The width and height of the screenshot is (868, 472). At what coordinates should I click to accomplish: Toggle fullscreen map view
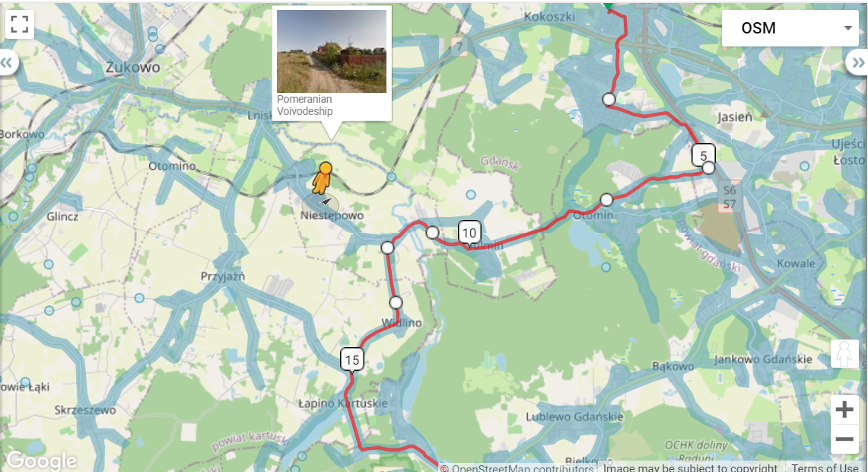19,24
